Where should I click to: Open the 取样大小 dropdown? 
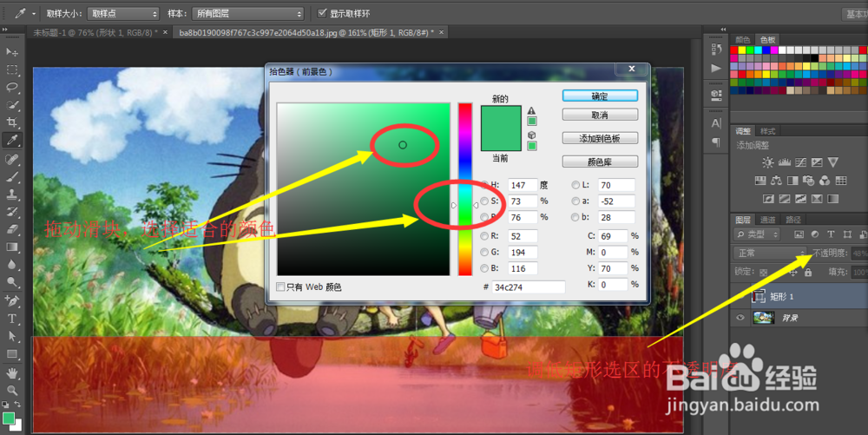(123, 13)
